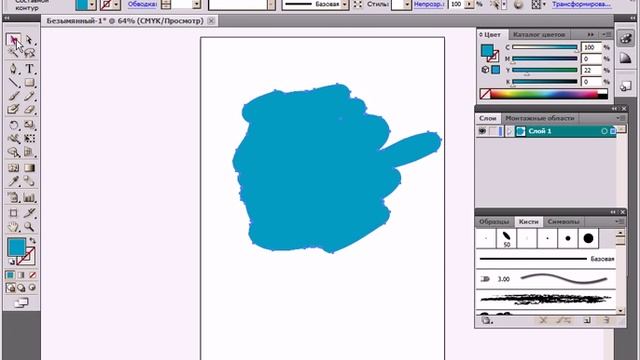Switch to the Символы tab
Screen dimensions: 640x360
[x=563, y=222]
